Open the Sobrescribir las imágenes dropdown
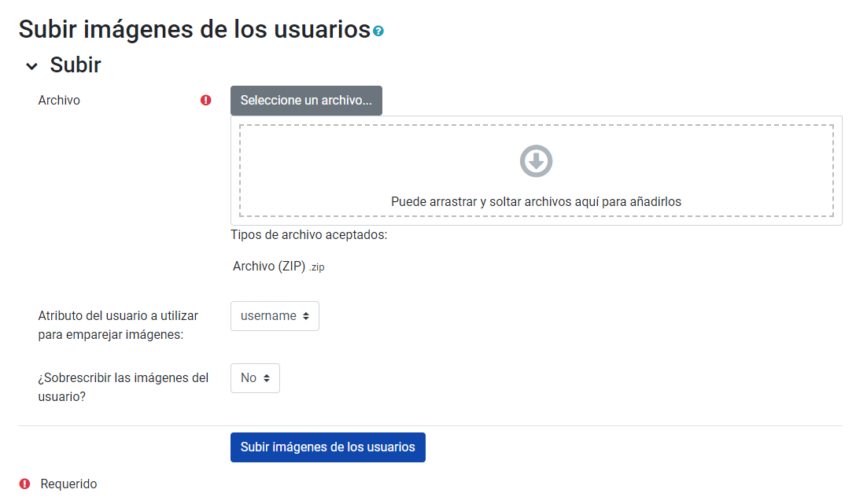 click(x=255, y=377)
